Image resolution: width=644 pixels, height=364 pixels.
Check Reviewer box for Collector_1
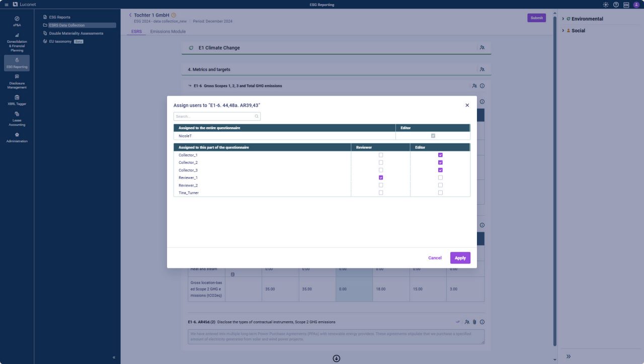381,155
